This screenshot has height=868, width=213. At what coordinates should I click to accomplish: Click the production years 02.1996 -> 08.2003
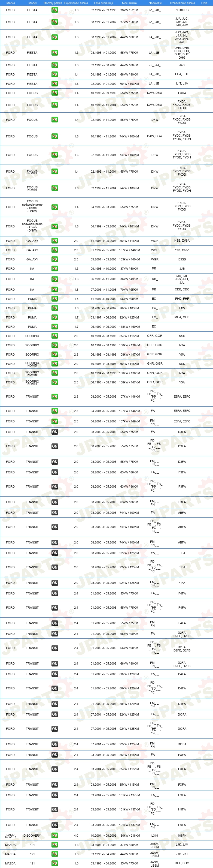(x=103, y=65)
